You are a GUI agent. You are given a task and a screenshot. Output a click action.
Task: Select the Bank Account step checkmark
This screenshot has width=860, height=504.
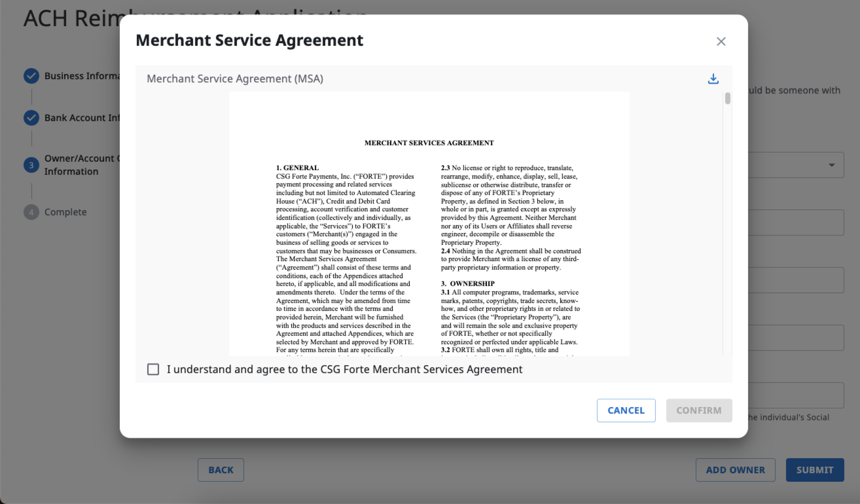[x=31, y=118]
